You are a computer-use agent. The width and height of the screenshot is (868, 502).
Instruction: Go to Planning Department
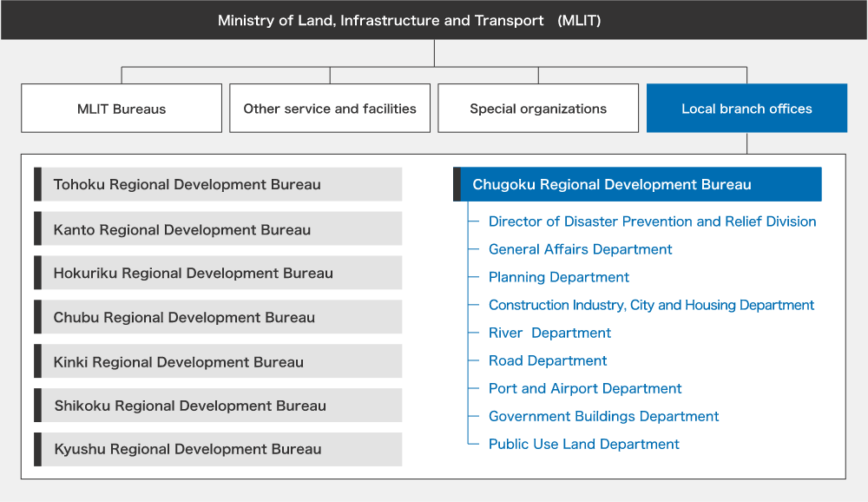tap(558, 277)
